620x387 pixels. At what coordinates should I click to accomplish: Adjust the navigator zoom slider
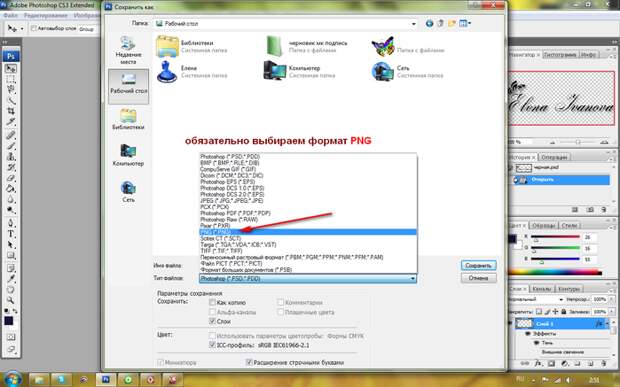coord(578,142)
